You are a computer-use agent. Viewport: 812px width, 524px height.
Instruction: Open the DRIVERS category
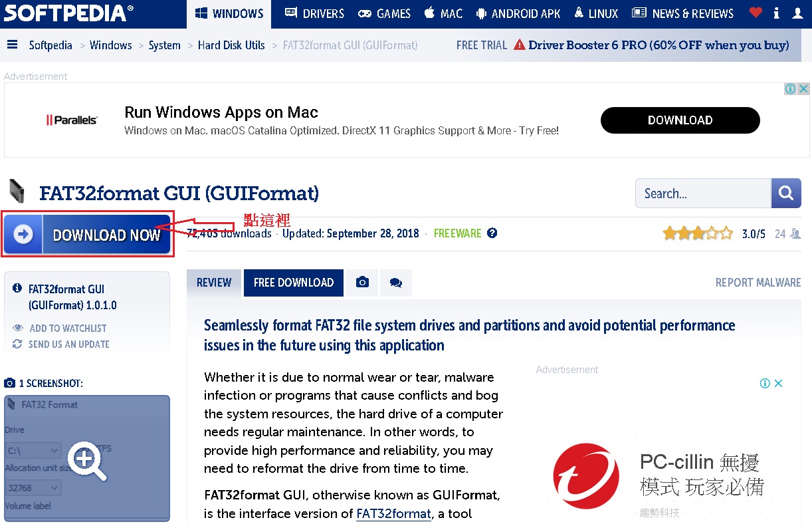click(x=314, y=13)
